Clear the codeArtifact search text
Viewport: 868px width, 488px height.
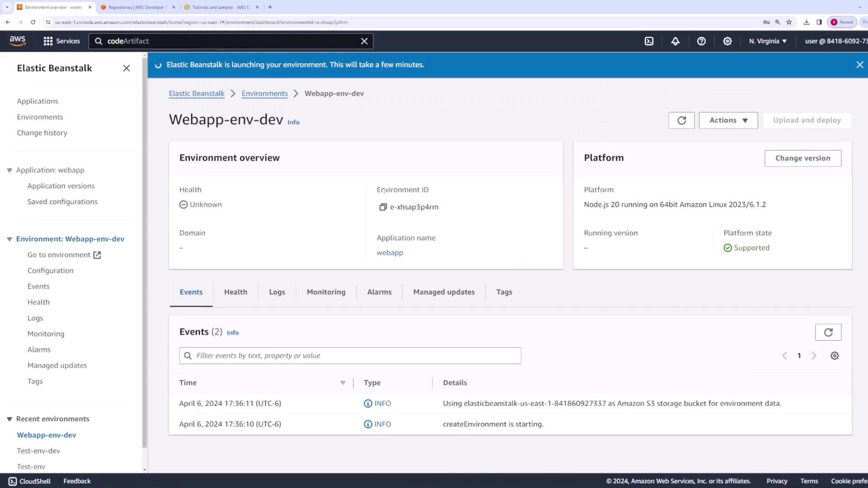tap(364, 41)
